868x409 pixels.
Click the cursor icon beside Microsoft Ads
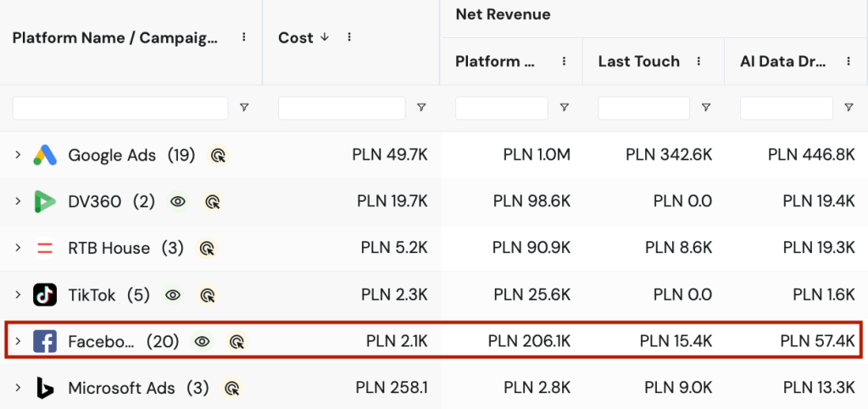[x=231, y=389]
